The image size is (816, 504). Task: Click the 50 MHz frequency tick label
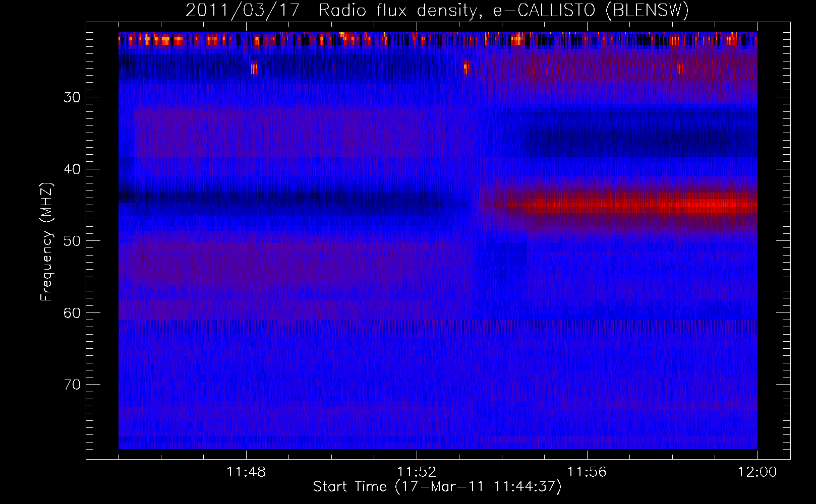pyautogui.click(x=72, y=241)
